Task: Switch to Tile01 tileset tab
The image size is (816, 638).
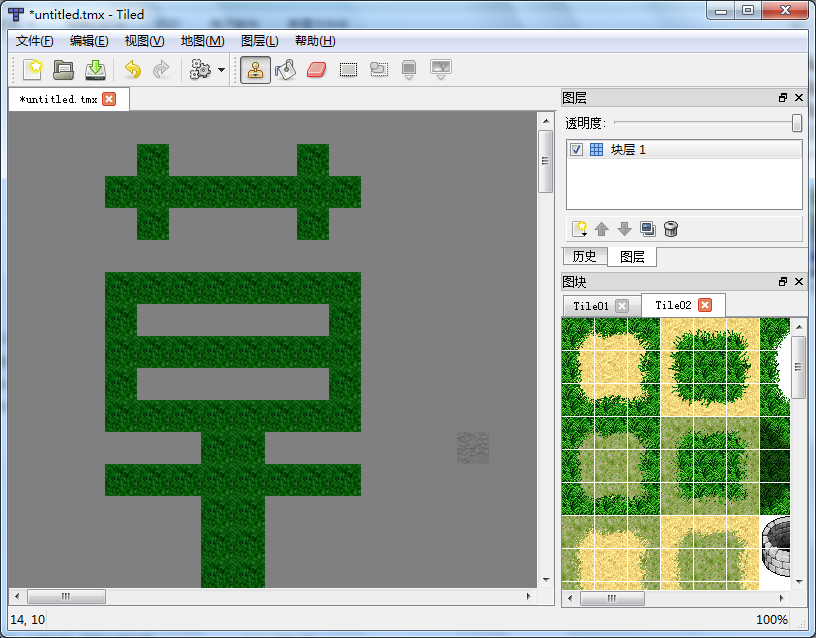Action: point(591,306)
